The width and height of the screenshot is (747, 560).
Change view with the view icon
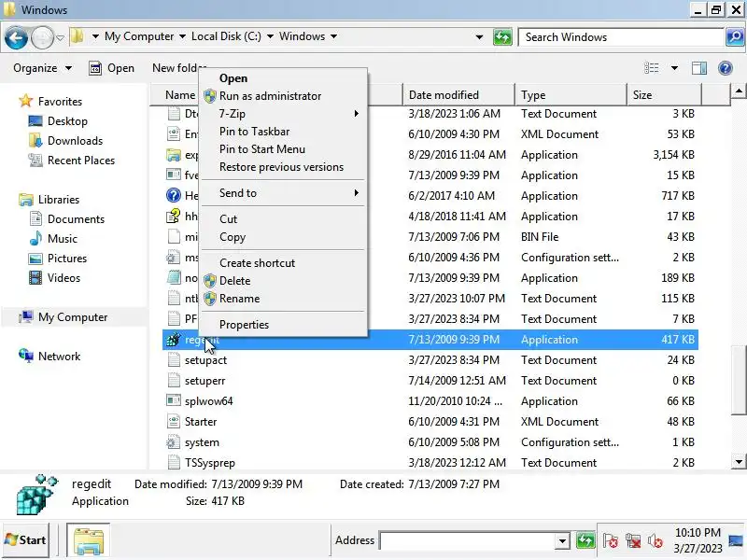tap(651, 68)
